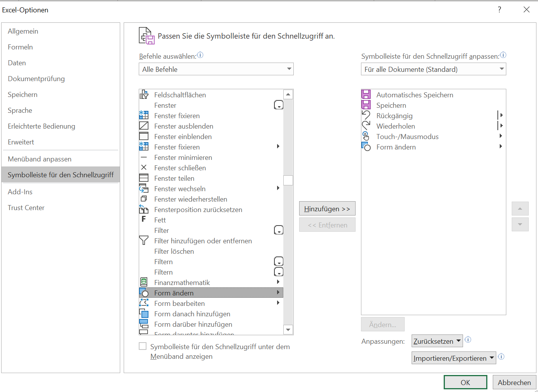Enable showing Schnellzugriff toolbar below the ribbon
The width and height of the screenshot is (538, 392).
pyautogui.click(x=143, y=346)
